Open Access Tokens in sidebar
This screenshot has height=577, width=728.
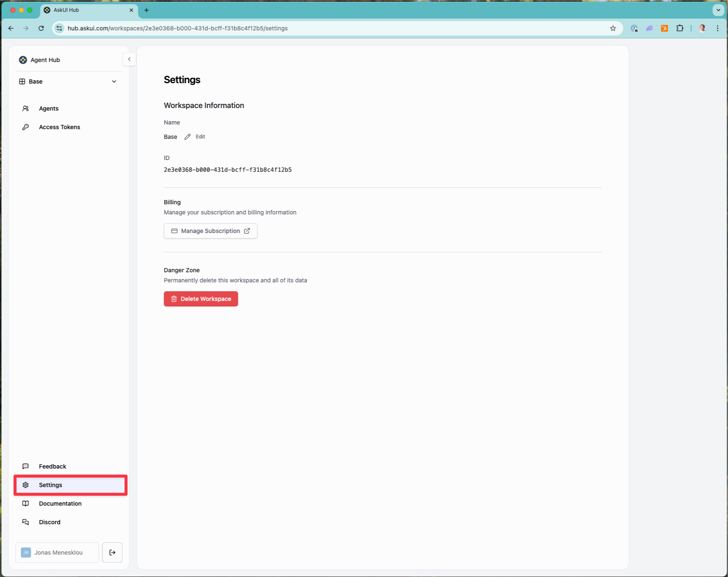70,127
